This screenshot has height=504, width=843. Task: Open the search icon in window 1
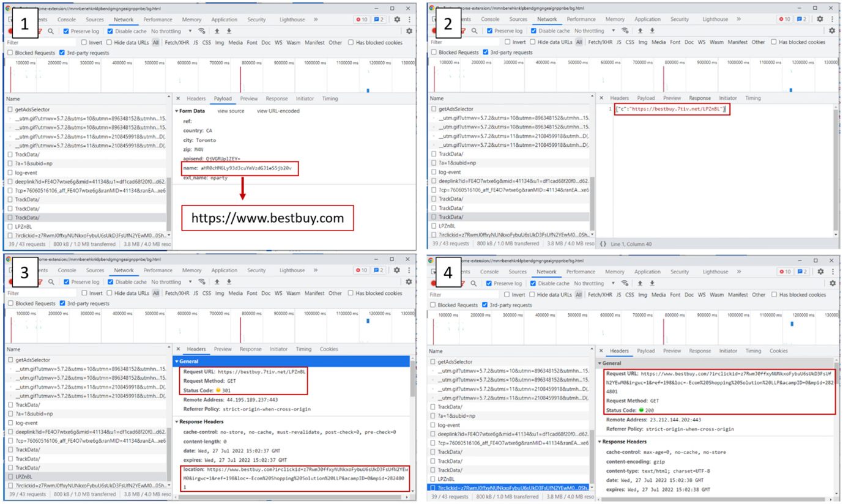click(x=51, y=31)
